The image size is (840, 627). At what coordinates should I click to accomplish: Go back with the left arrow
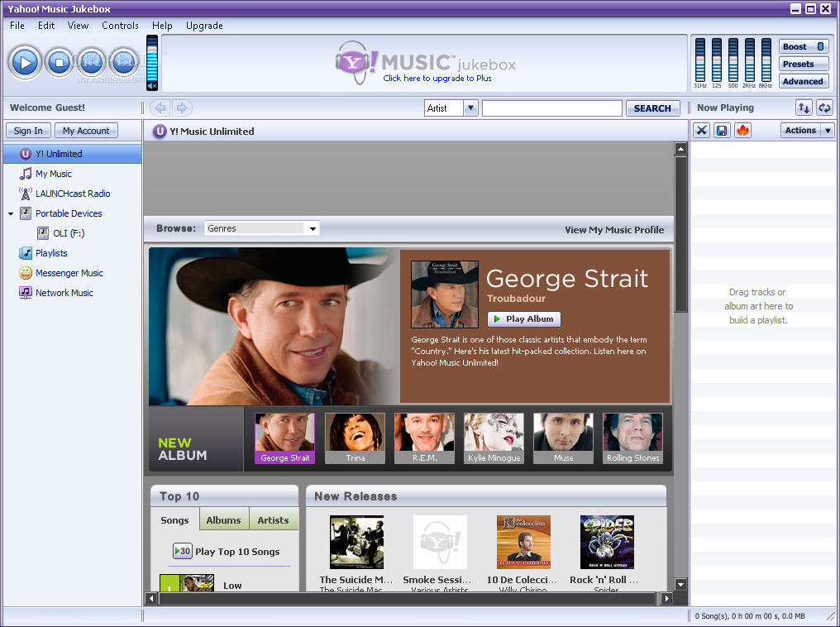pos(160,108)
